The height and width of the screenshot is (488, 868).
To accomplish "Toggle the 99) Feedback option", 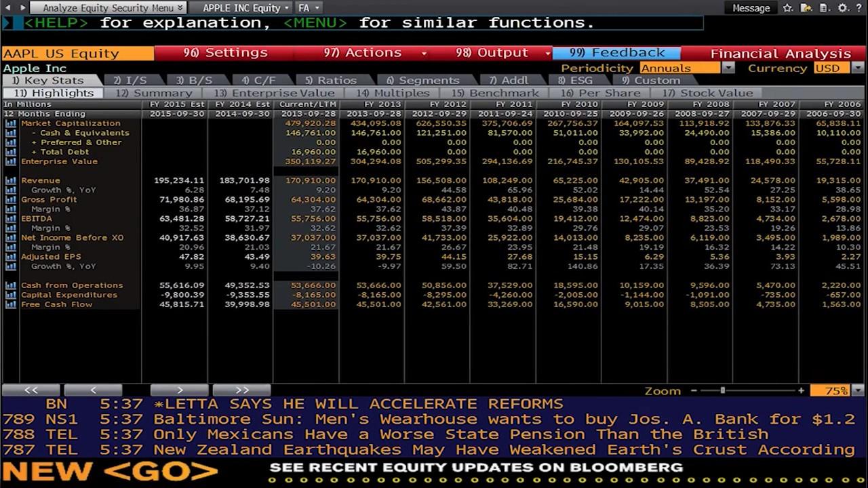I will click(x=616, y=52).
